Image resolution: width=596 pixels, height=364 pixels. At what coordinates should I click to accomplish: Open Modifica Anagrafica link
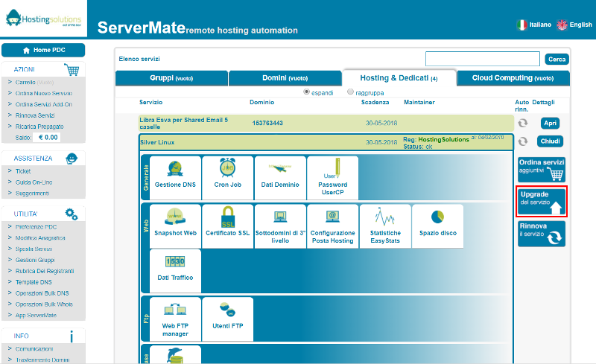point(40,238)
